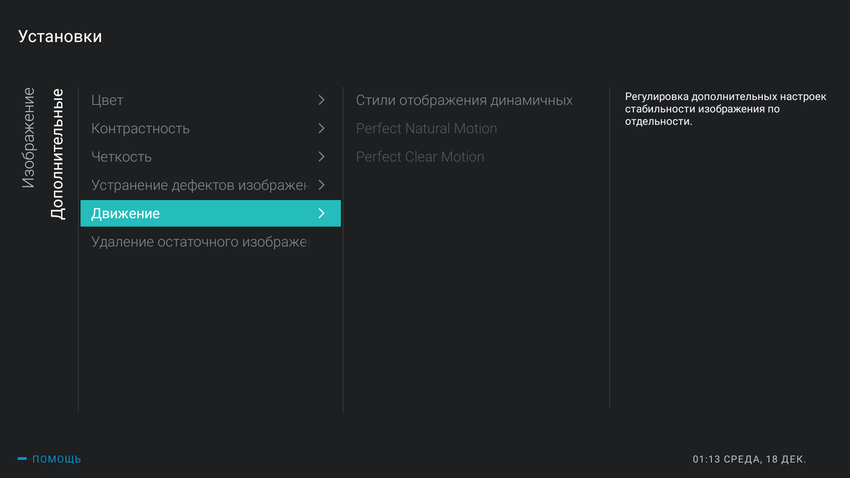Click the date and time display
Screen dimensions: 850x478
[749, 459]
